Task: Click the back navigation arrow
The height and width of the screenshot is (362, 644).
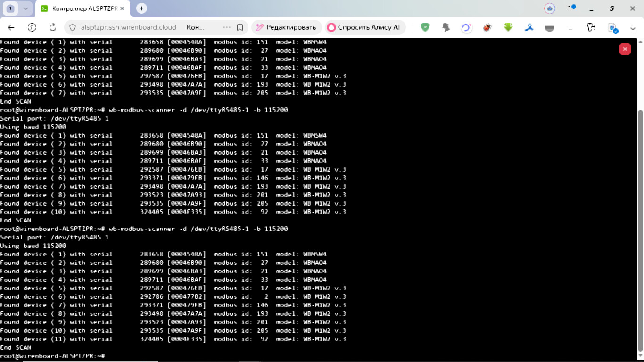Action: (11, 27)
